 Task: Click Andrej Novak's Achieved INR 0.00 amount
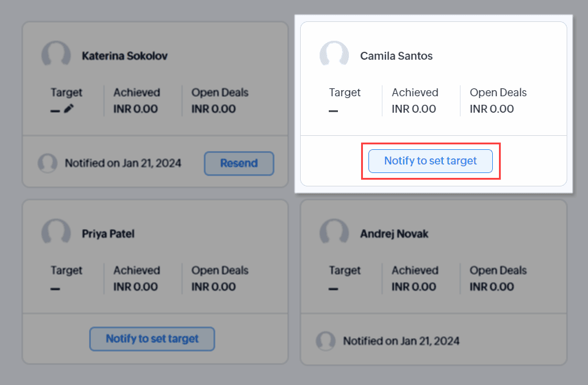pos(414,287)
